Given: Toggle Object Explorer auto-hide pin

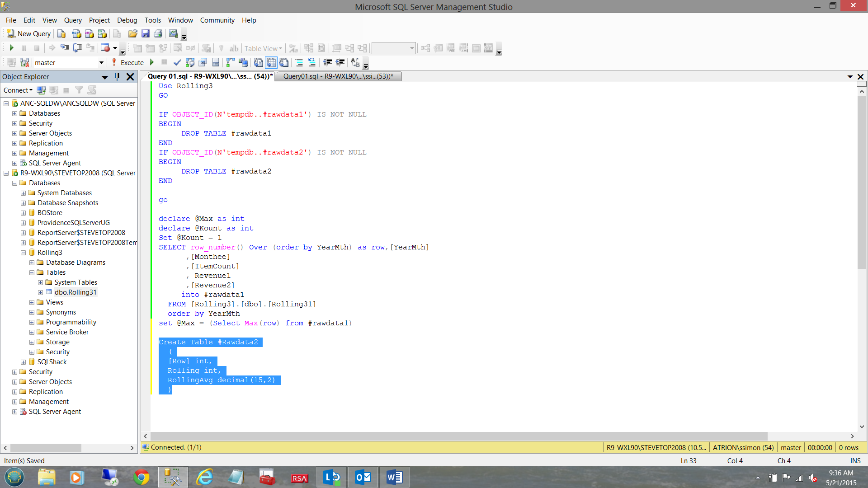Looking at the screenshot, I should coord(117,76).
